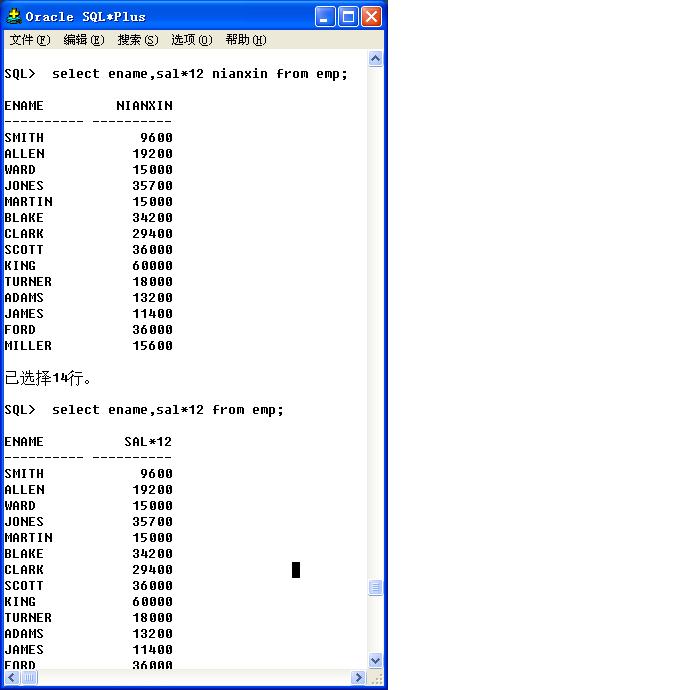The width and height of the screenshot is (683, 690).
Task: Open the 选项(O) menu
Action: [191, 40]
